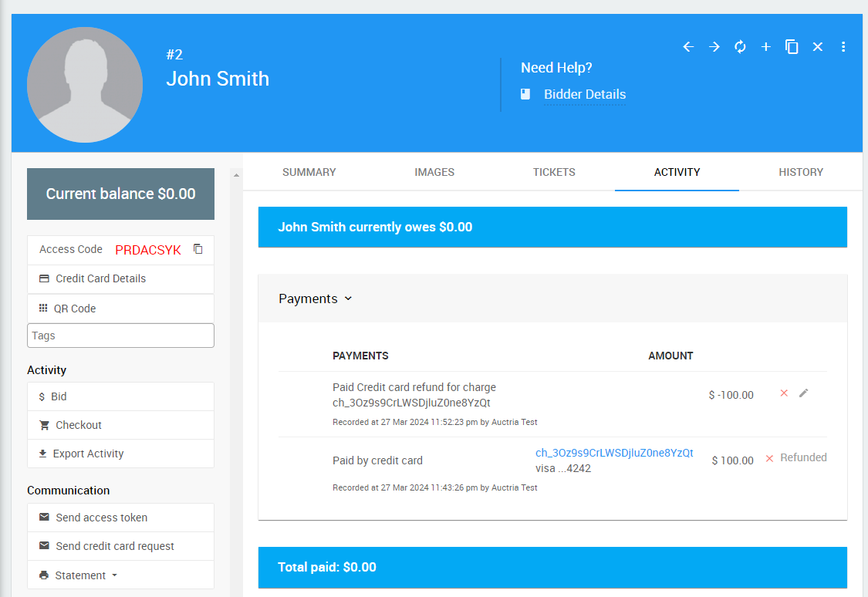Screen dimensions: 868x597
Task: Delete the credit card refund payment entry
Action: point(784,393)
